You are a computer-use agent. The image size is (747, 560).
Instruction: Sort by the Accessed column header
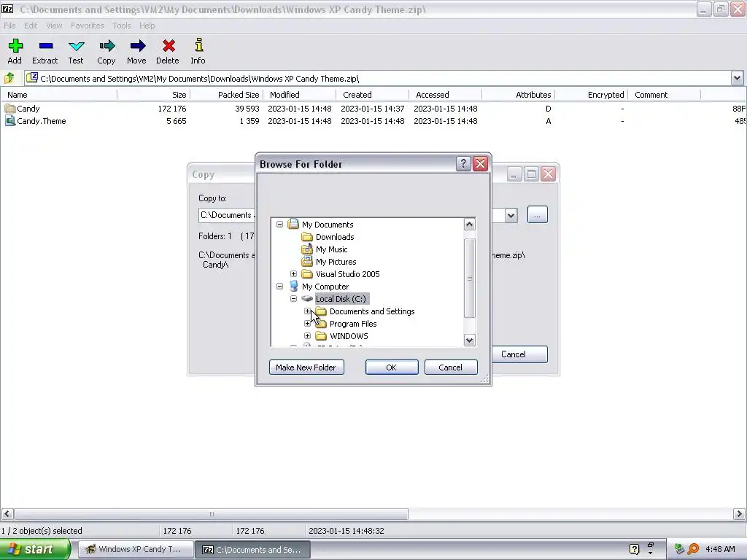tap(446, 95)
